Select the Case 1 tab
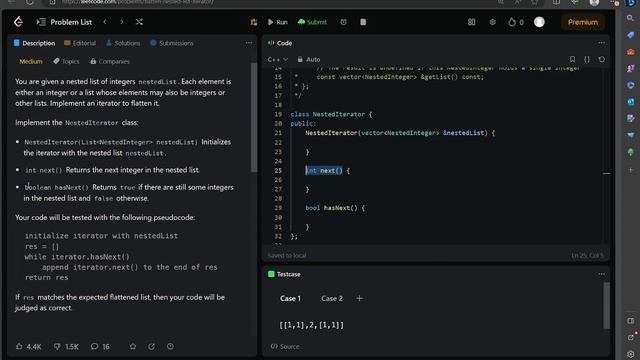Image resolution: width=640 pixels, height=360 pixels. point(290,298)
